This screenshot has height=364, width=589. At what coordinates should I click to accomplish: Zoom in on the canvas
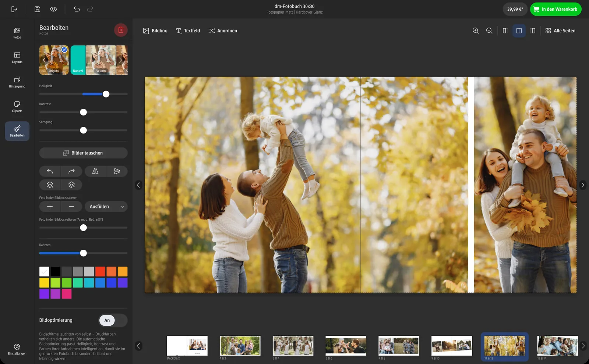pyautogui.click(x=476, y=31)
